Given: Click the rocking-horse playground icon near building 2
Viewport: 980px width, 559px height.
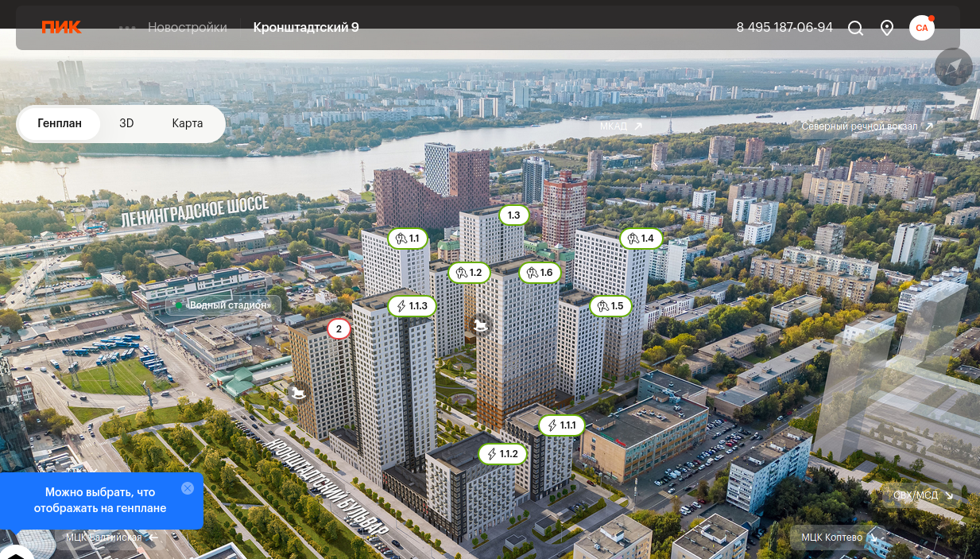Looking at the screenshot, I should pos(298,392).
